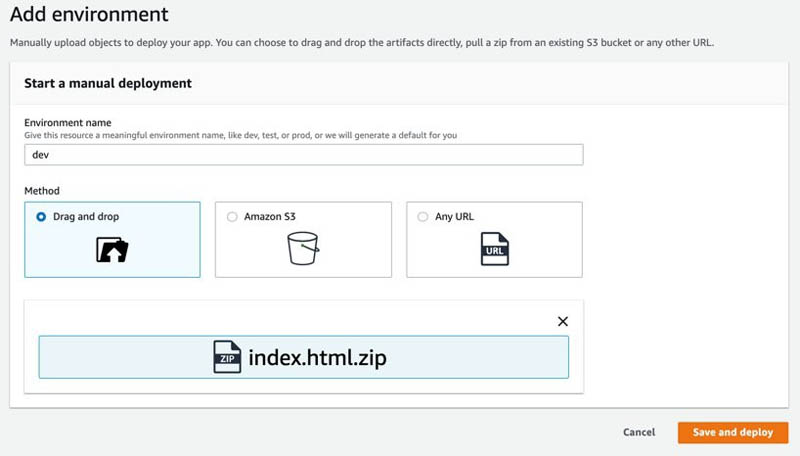Image resolution: width=800 pixels, height=456 pixels.
Task: Click the Cancel button
Action: tap(639, 433)
